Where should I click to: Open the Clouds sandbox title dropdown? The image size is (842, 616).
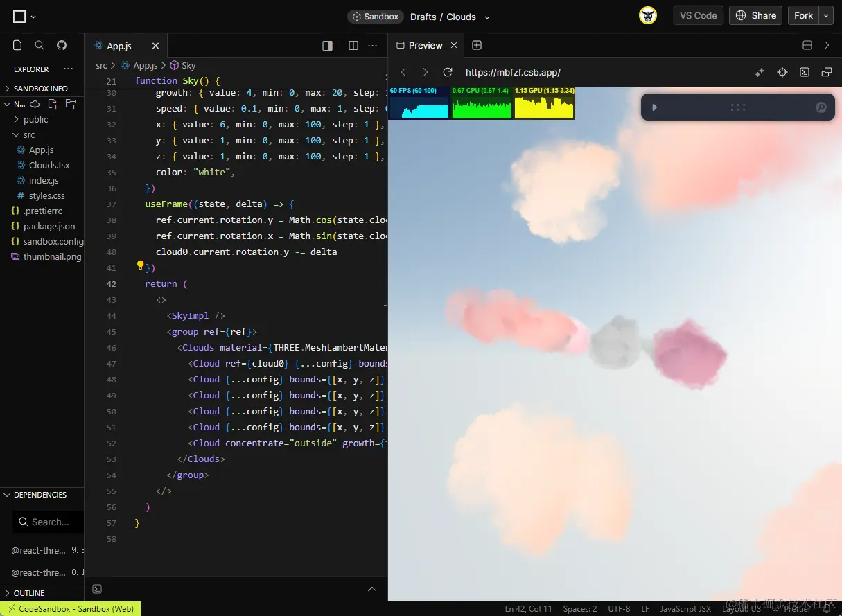coord(486,17)
